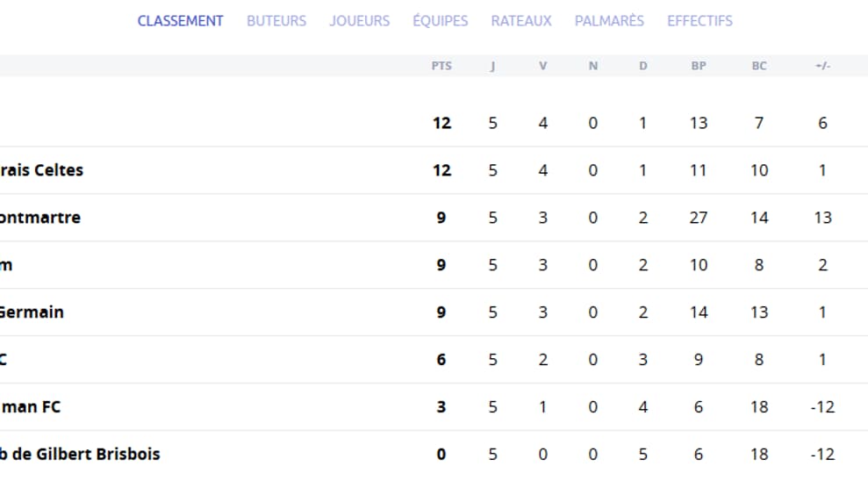Open the Joueurs tab
The width and height of the screenshot is (868, 488).
[x=360, y=21]
